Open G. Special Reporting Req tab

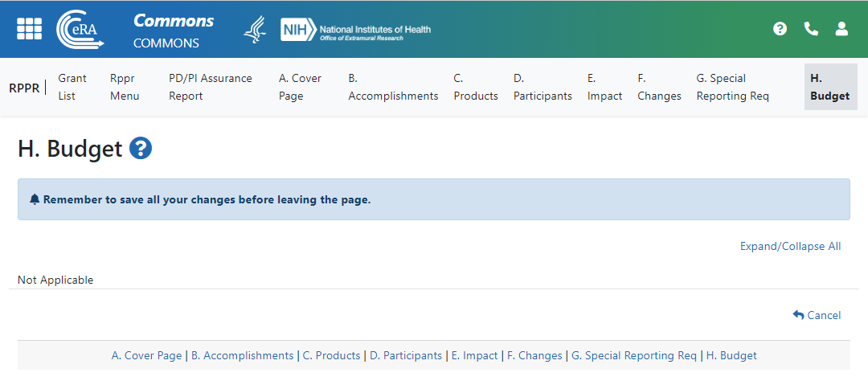click(732, 87)
